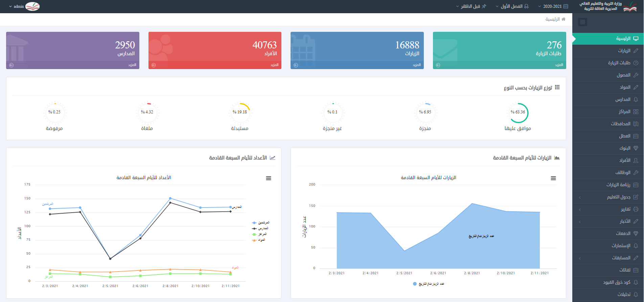The image size is (644, 302).
Task: Click the pencil icon next to الزيارات in sidebar
Action: tap(636, 51)
